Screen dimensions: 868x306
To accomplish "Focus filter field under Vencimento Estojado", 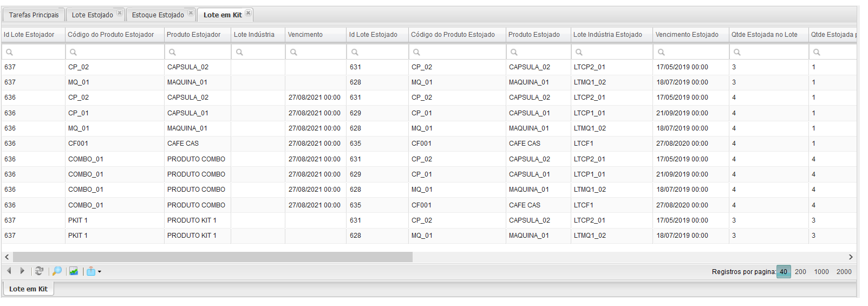I will click(691, 52).
